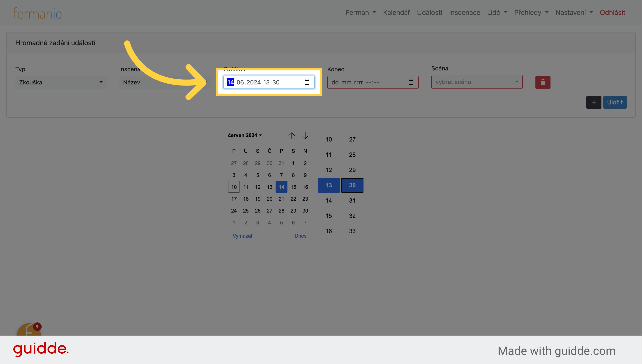This screenshot has height=364, width=642.
Task: Log out via Odhlásit link
Action: (x=612, y=13)
